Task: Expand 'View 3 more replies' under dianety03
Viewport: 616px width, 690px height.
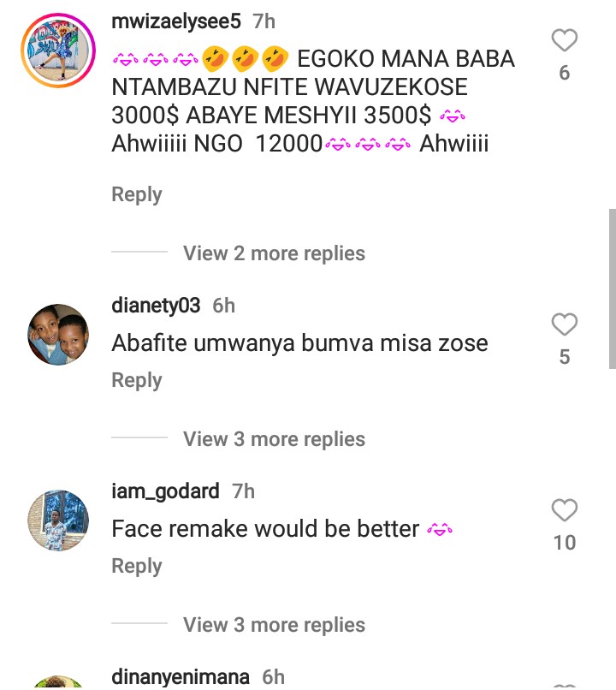Action: click(x=274, y=439)
